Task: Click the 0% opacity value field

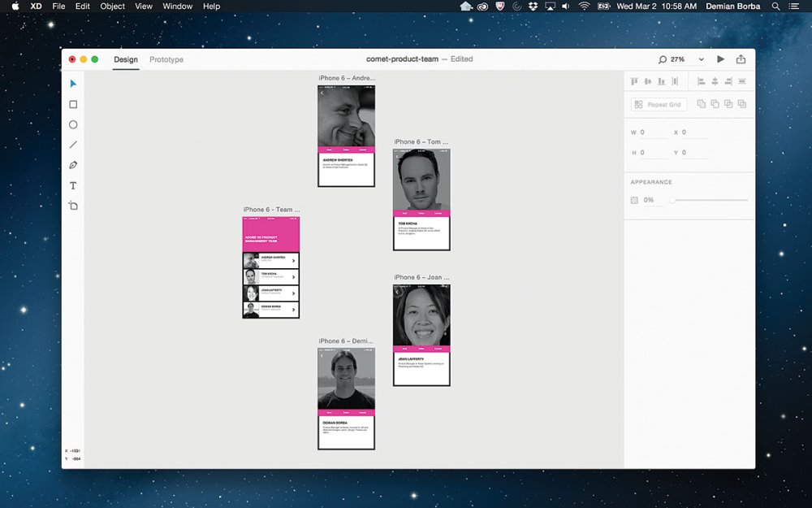Action: coord(653,200)
